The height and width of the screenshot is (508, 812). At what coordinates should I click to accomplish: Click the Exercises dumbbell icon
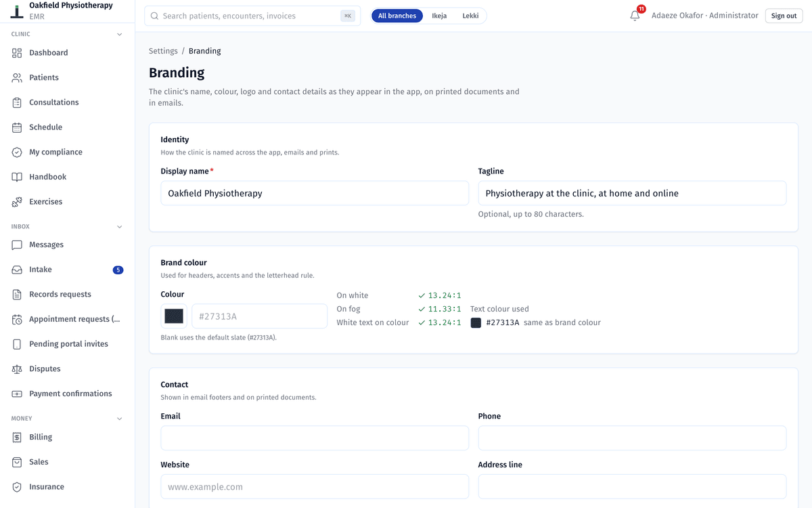(17, 202)
